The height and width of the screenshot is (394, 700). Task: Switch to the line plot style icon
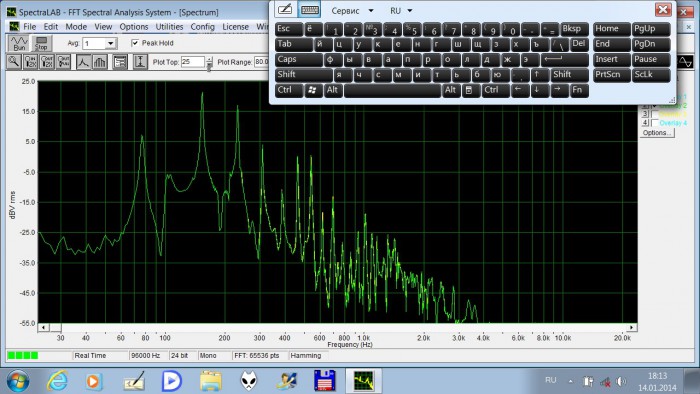83,62
